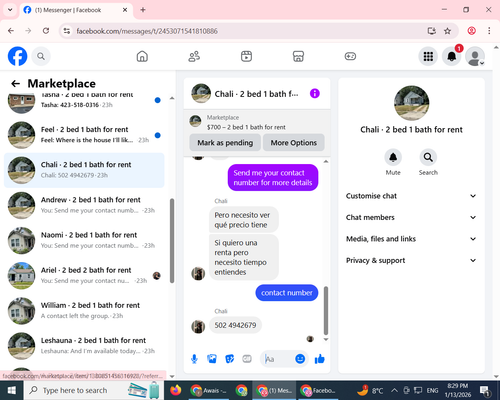Open Leshauna 2 bed 1 bath conversation
Image resolution: width=500 pixels, height=400 pixels.
click(x=84, y=346)
